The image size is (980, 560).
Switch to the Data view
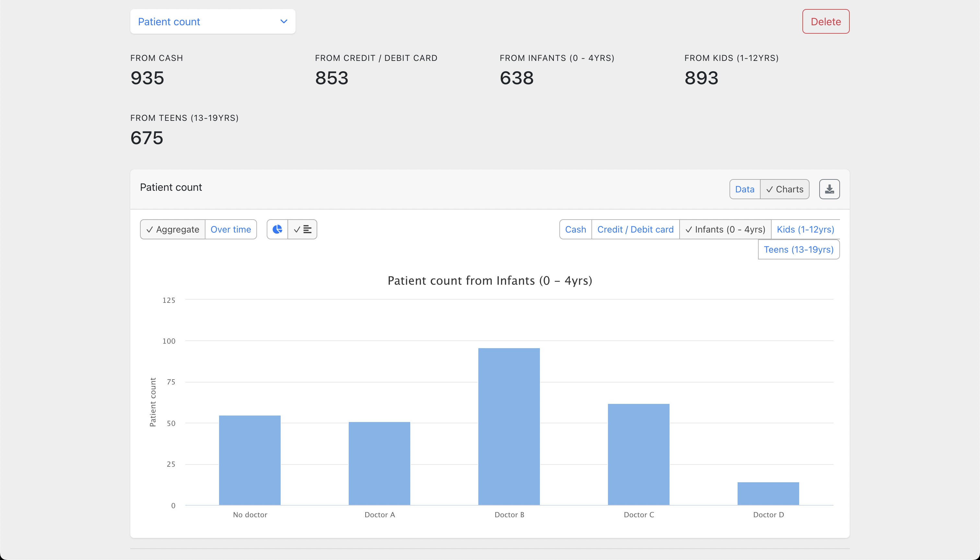coord(744,189)
